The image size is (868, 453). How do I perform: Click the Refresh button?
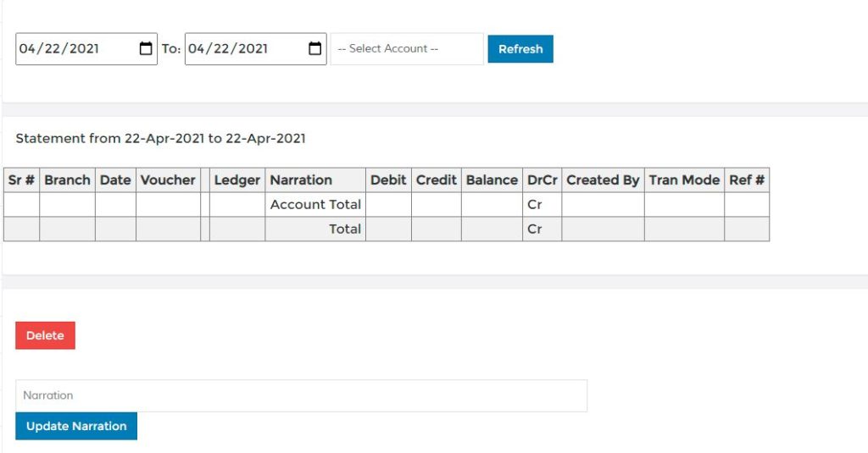point(520,48)
